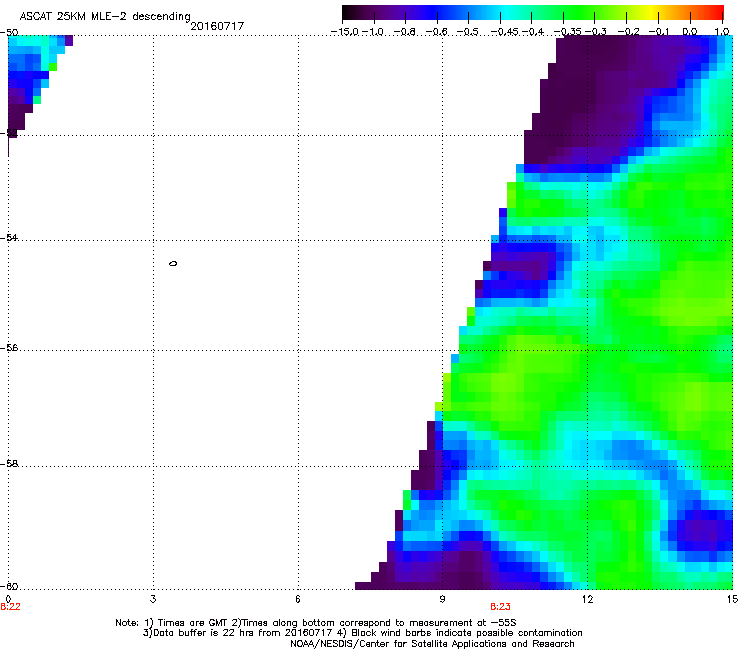Click the '-52' latitude axis label

[9, 133]
